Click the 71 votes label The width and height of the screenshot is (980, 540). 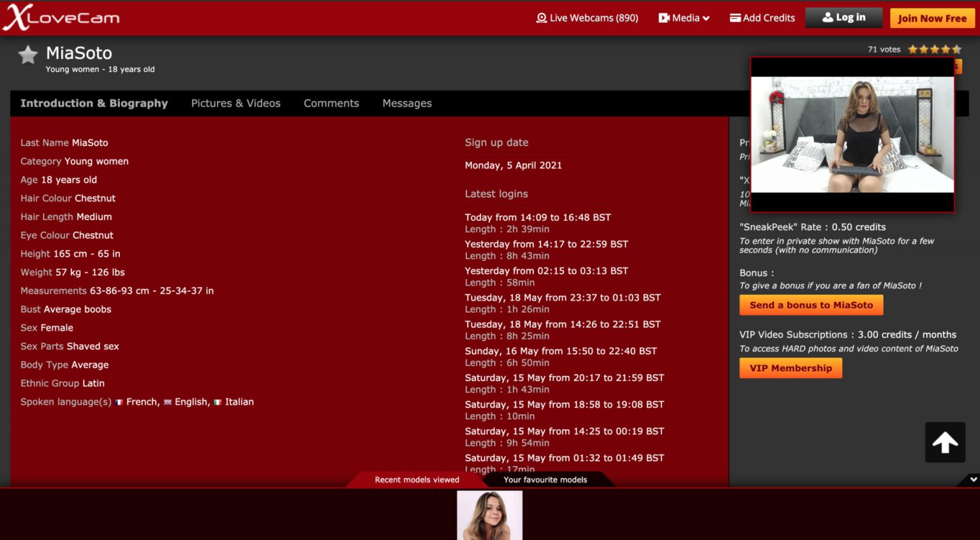point(884,49)
